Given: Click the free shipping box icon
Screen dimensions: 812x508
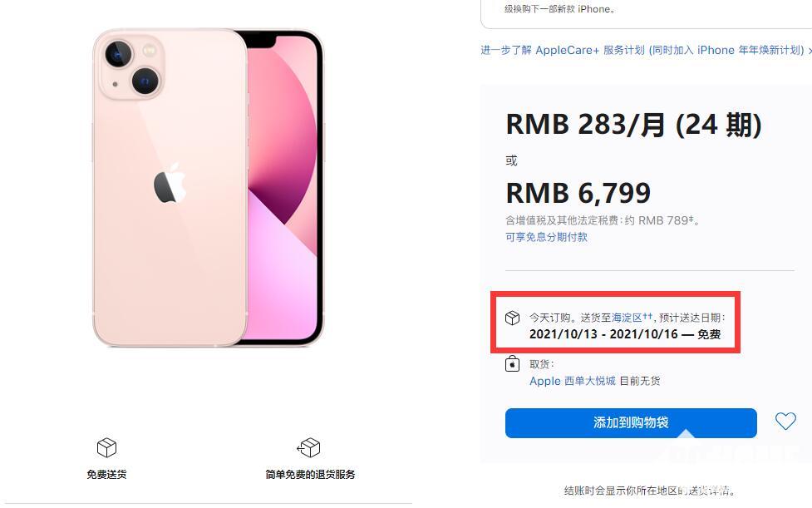Looking at the screenshot, I should pyautogui.click(x=106, y=447).
